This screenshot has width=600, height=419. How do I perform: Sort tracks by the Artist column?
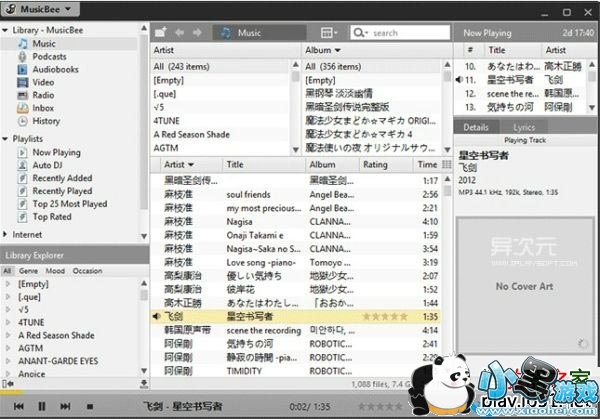pos(178,165)
